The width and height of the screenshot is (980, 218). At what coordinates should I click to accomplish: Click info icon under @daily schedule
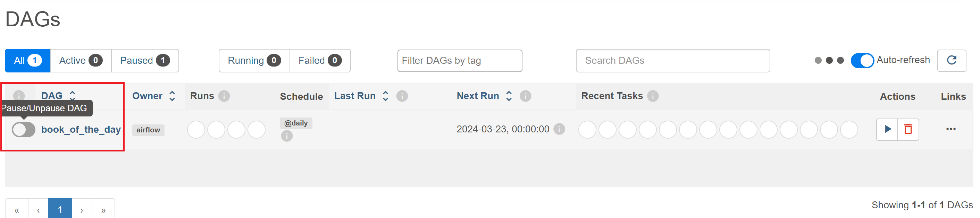[287, 136]
